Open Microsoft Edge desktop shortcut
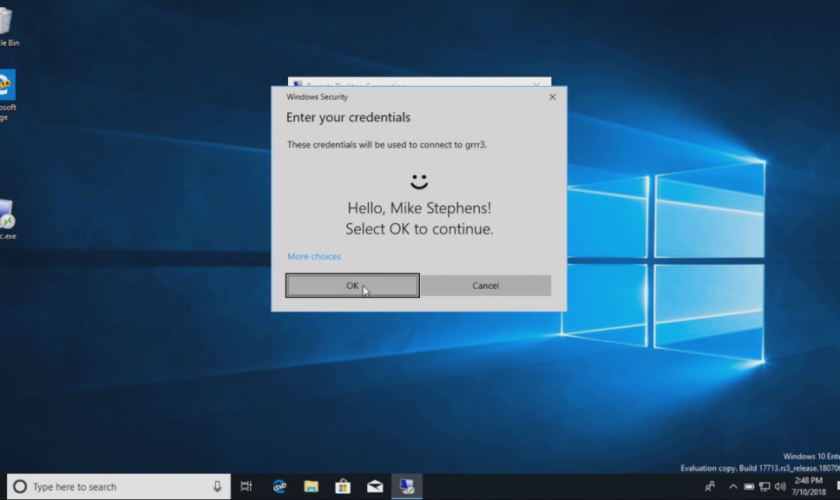840x500 pixels. pyautogui.click(x=6, y=90)
